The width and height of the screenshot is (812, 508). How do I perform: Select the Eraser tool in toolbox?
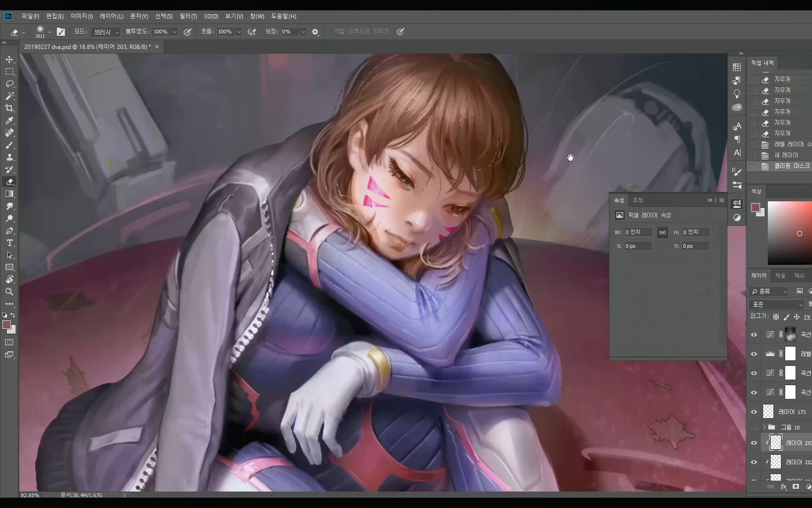coord(9,182)
